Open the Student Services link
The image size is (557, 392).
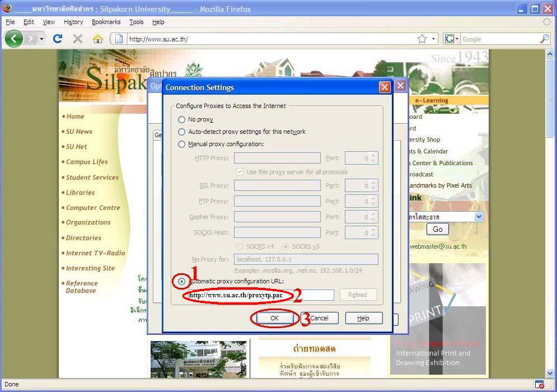(92, 178)
